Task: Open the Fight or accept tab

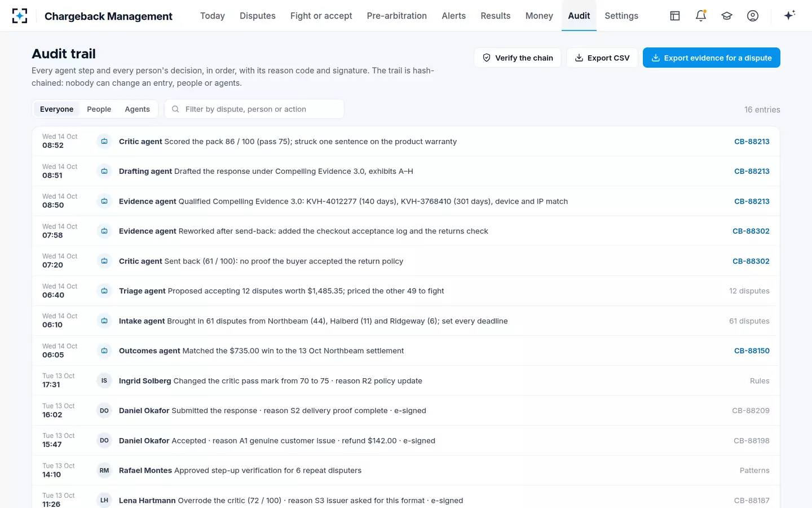Action: click(x=321, y=16)
